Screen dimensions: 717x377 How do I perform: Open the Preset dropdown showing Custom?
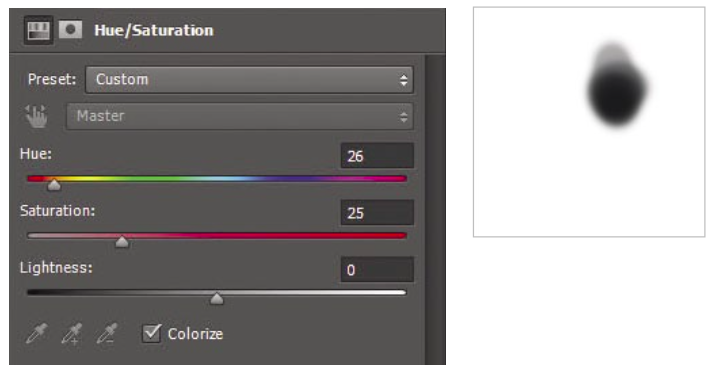(x=249, y=80)
